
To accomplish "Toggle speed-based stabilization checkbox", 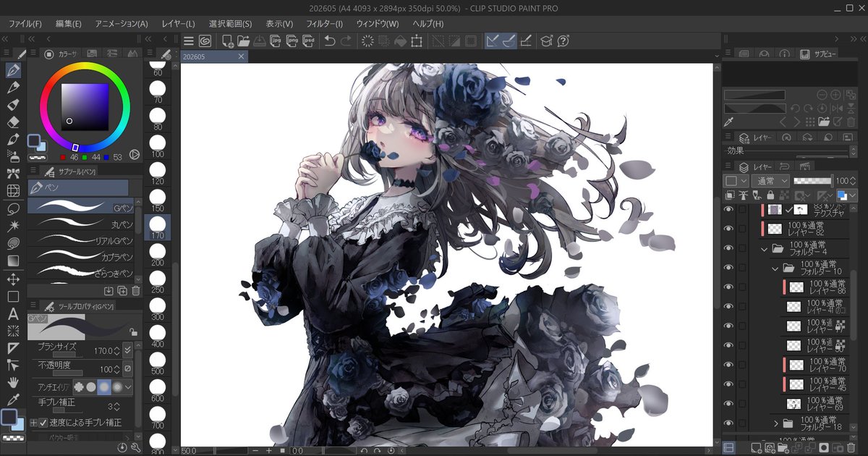I will 43,422.
